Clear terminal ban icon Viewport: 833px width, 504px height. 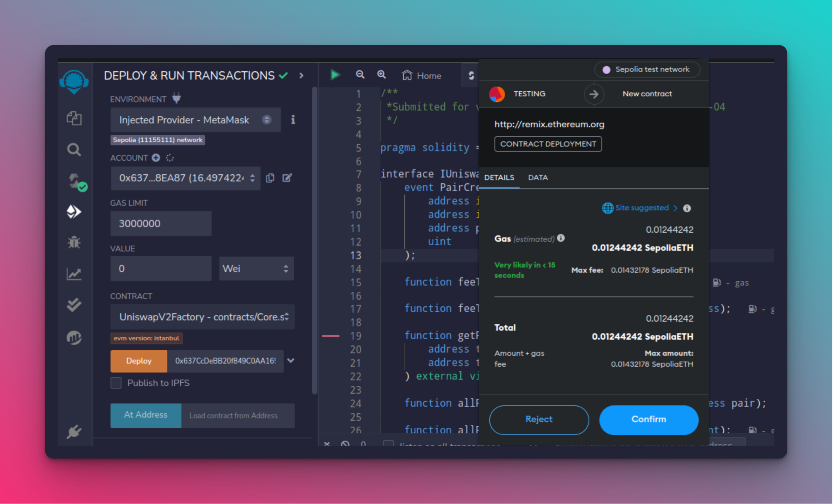[345, 443]
